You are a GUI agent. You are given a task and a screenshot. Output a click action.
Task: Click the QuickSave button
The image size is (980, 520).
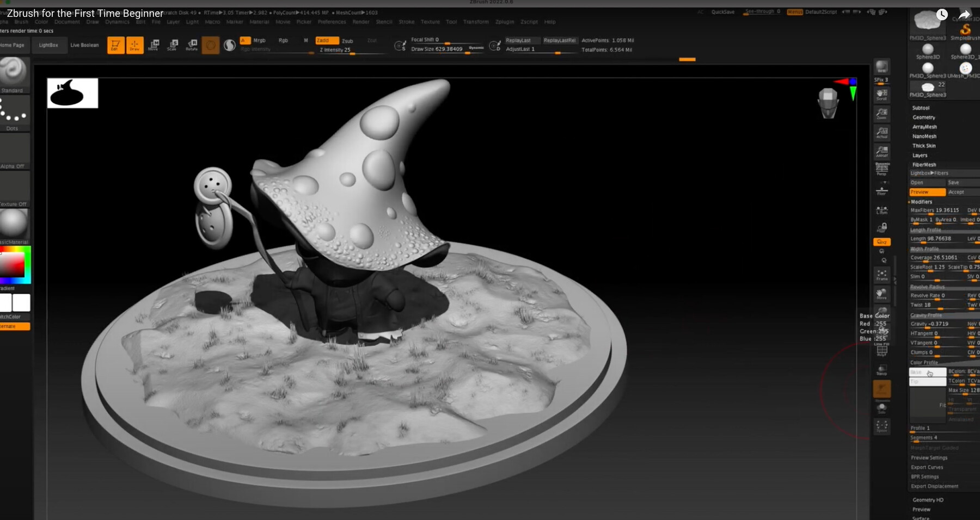(x=723, y=12)
